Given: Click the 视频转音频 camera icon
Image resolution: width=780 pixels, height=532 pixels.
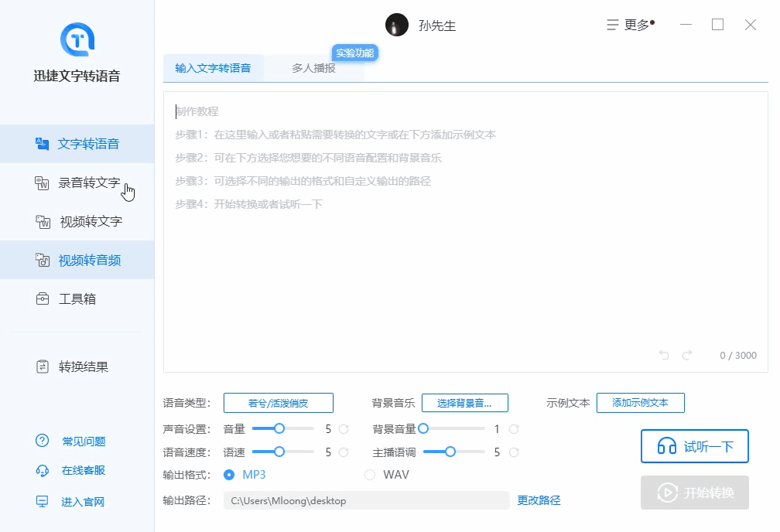Looking at the screenshot, I should pyautogui.click(x=43, y=260).
